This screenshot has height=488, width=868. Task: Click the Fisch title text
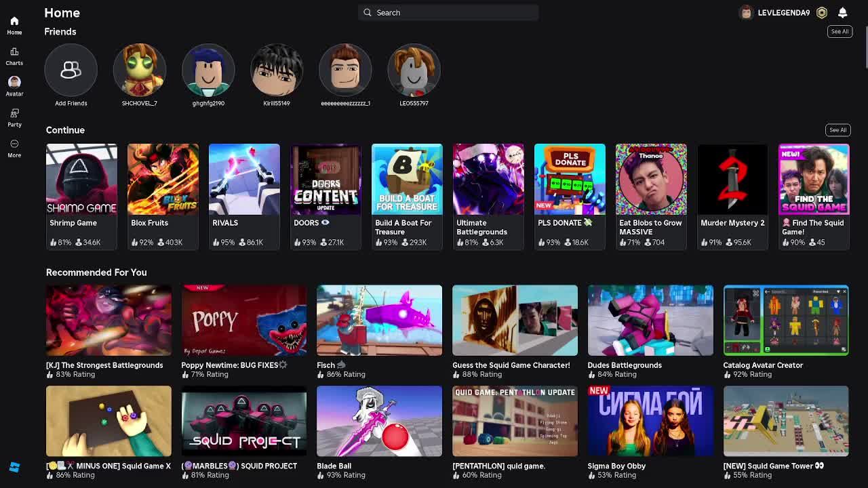326,365
